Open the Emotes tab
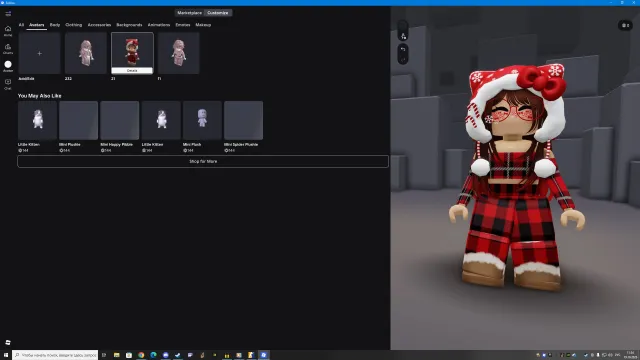 [183, 25]
